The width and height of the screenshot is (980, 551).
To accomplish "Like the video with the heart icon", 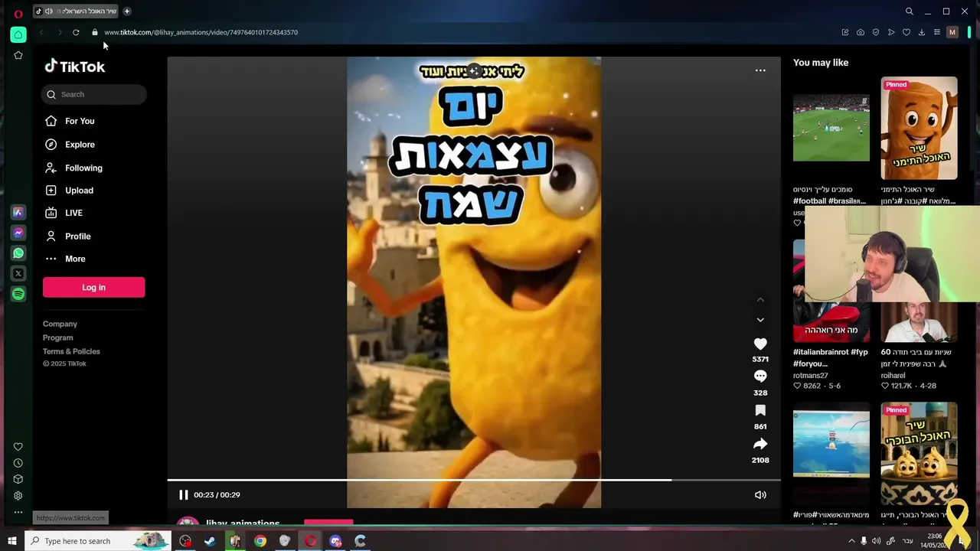I will [760, 344].
